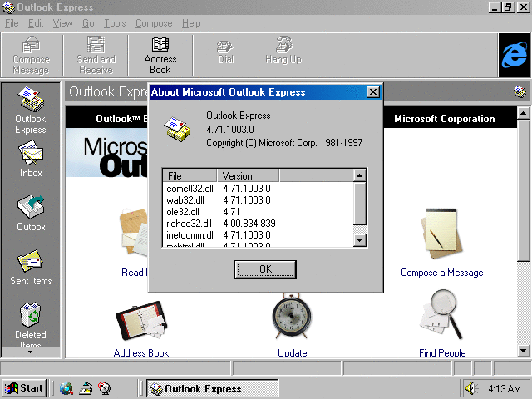The width and height of the screenshot is (532, 399).
Task: Click the Microsoft Corporation header text
Action: tap(445, 119)
